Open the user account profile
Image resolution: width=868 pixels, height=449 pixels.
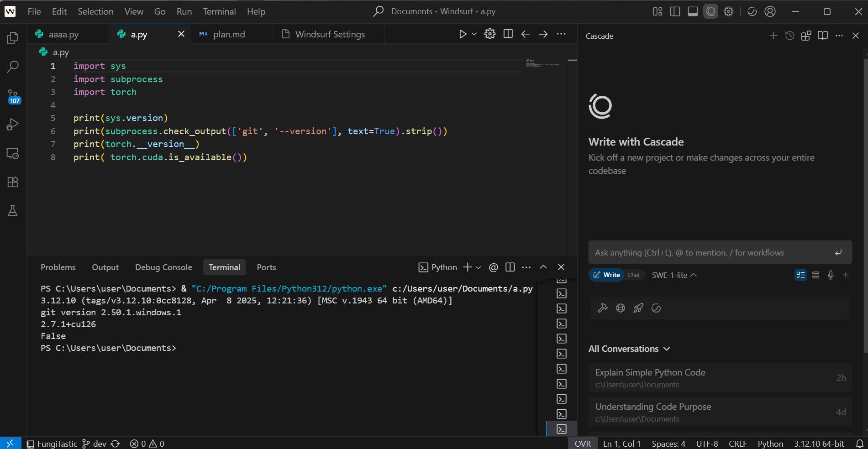tap(770, 11)
